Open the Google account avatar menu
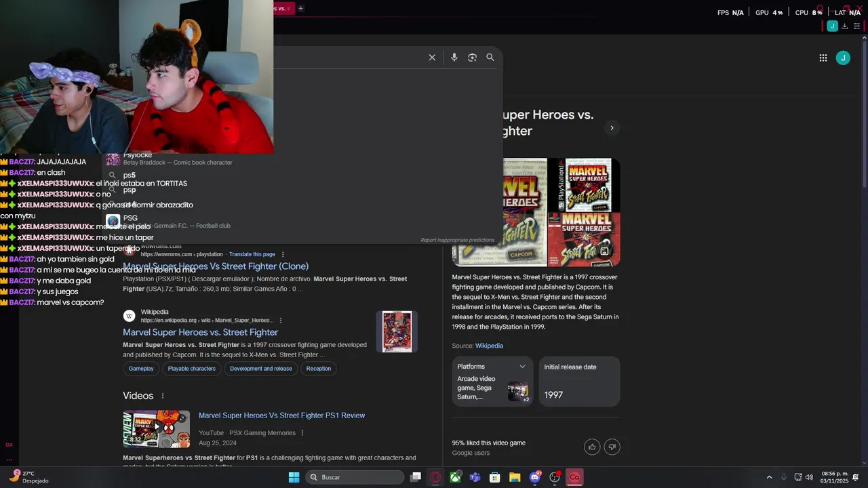Viewport: 868px width, 488px height. click(x=843, y=58)
